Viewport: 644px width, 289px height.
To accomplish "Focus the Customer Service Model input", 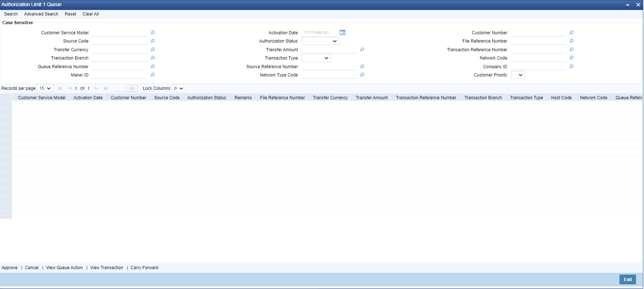I will pyautogui.click(x=120, y=32).
